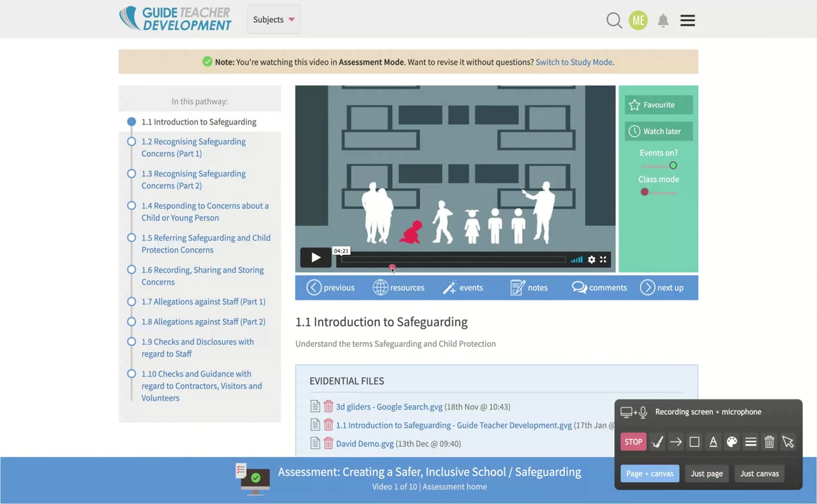Screen dimensions: 817x504
Task: Open 1.9 Checks and Disclosures lesson
Action: (x=198, y=348)
